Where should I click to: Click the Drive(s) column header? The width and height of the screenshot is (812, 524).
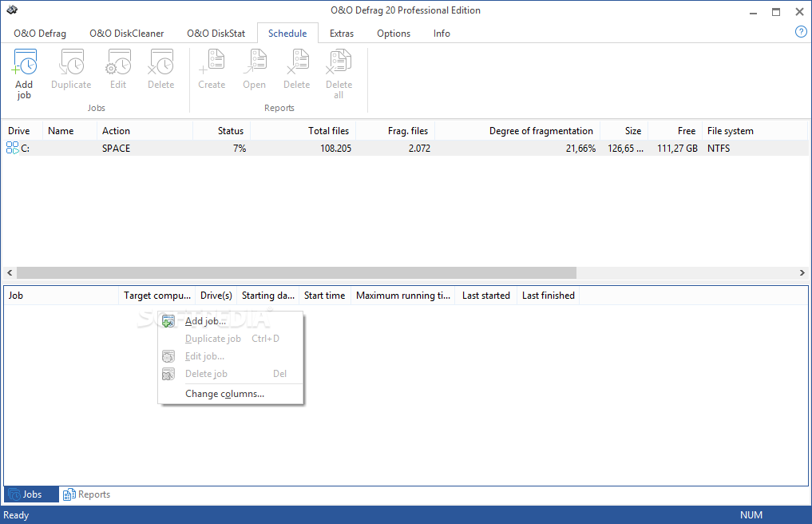(x=216, y=296)
